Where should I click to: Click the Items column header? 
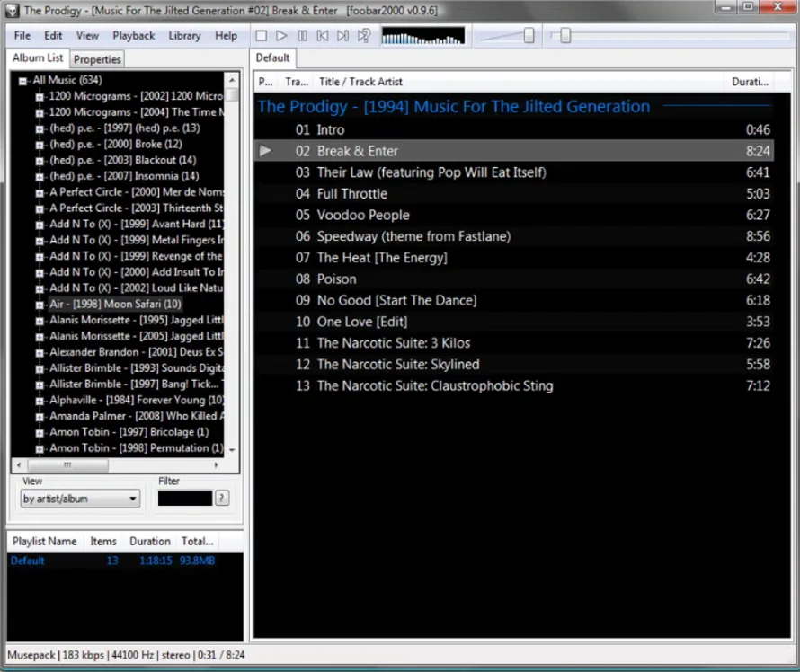pyautogui.click(x=103, y=542)
